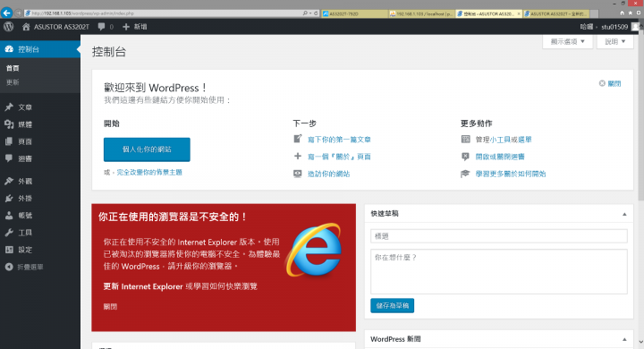The image size is (644, 349).
Task: Switch to the 192.168.1.103/localhost tab
Action: click(x=422, y=13)
